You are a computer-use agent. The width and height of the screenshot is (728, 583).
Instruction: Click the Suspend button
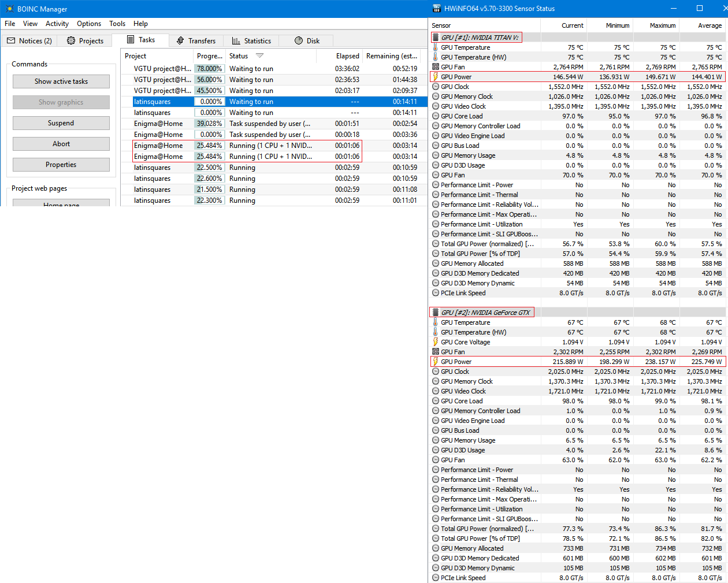click(x=61, y=123)
